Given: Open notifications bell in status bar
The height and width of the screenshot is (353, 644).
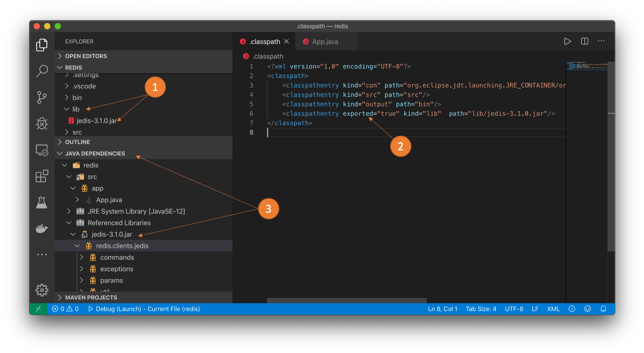Looking at the screenshot, I should point(603,309).
